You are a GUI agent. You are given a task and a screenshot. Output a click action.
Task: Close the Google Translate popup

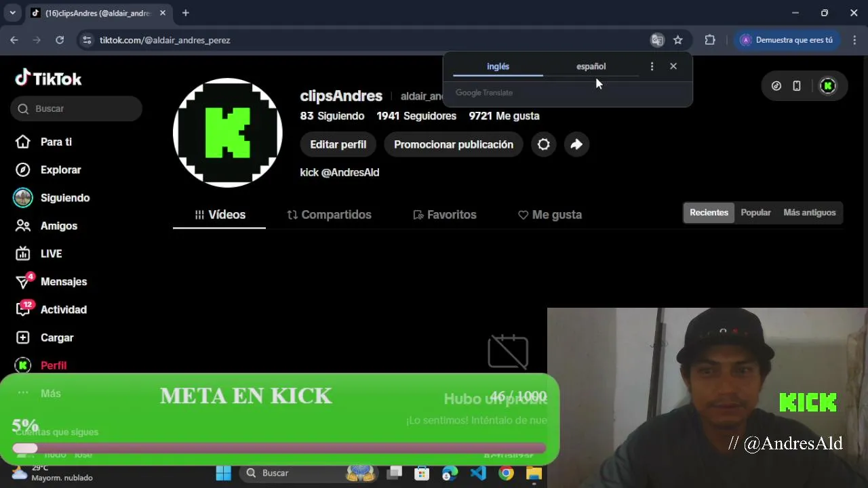(x=673, y=66)
